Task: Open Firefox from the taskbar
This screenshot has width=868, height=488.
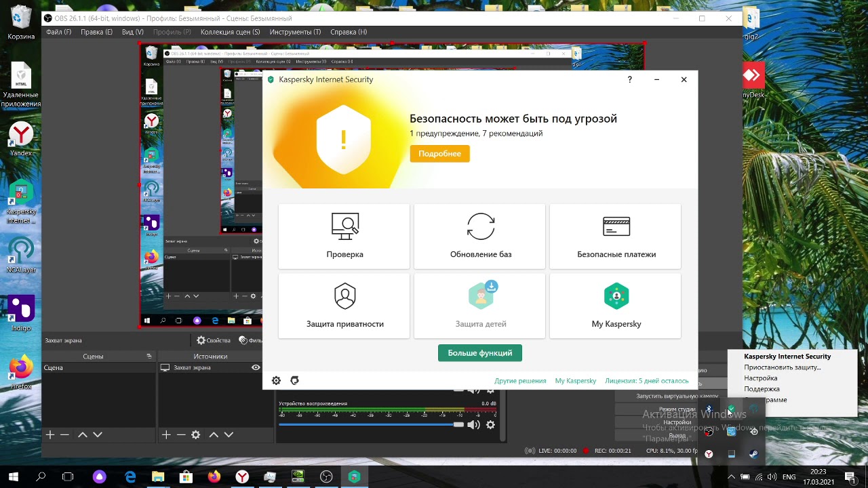Action: [214, 477]
